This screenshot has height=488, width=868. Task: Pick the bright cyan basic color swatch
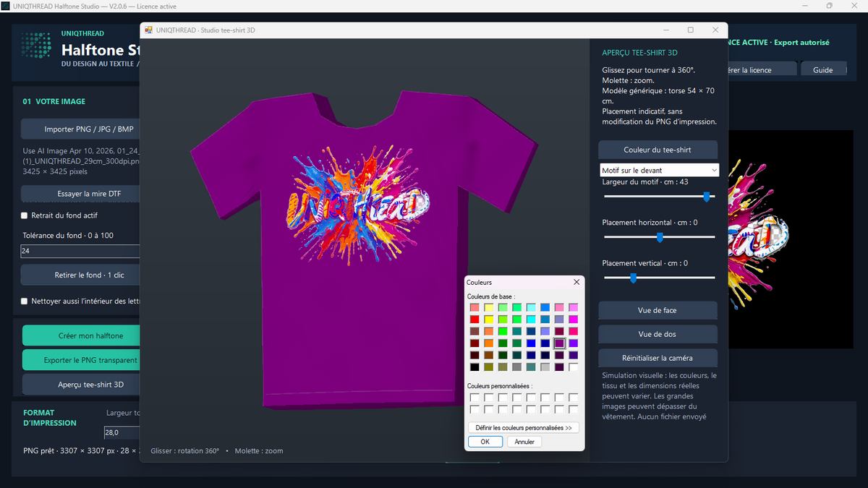(531, 320)
